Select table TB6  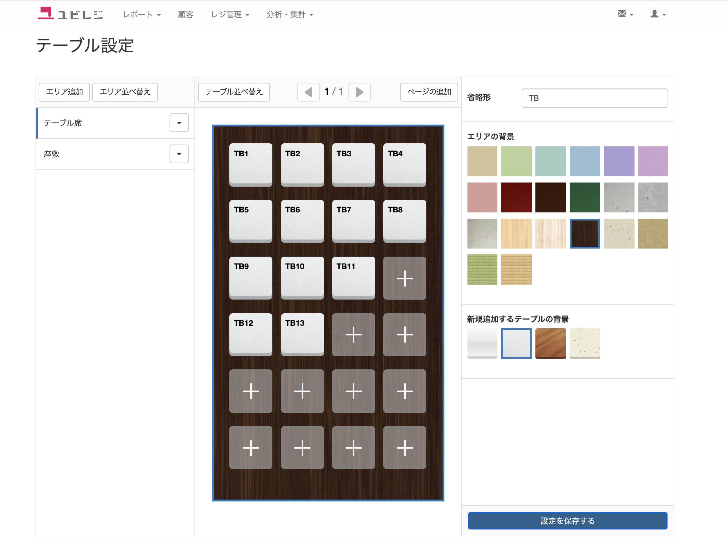coord(302,221)
